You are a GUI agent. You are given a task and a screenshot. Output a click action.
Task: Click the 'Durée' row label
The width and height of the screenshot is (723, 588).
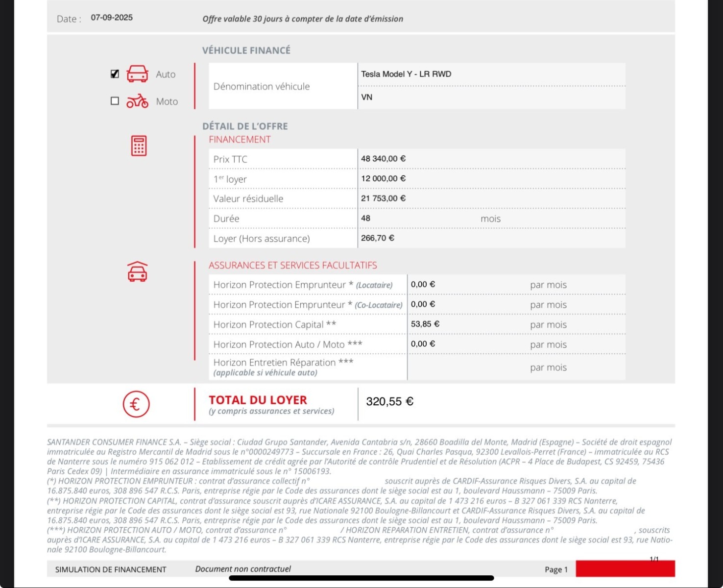click(x=226, y=219)
